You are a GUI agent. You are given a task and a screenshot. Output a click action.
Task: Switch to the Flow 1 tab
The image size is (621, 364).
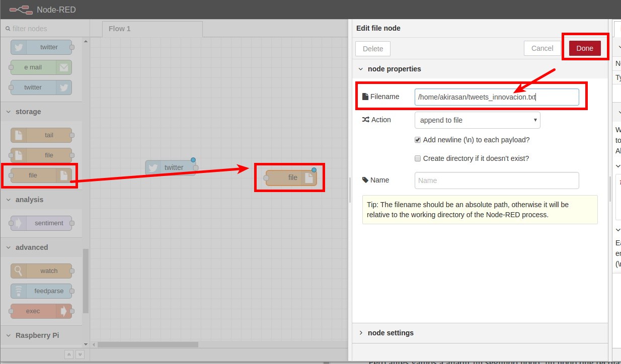point(152,29)
